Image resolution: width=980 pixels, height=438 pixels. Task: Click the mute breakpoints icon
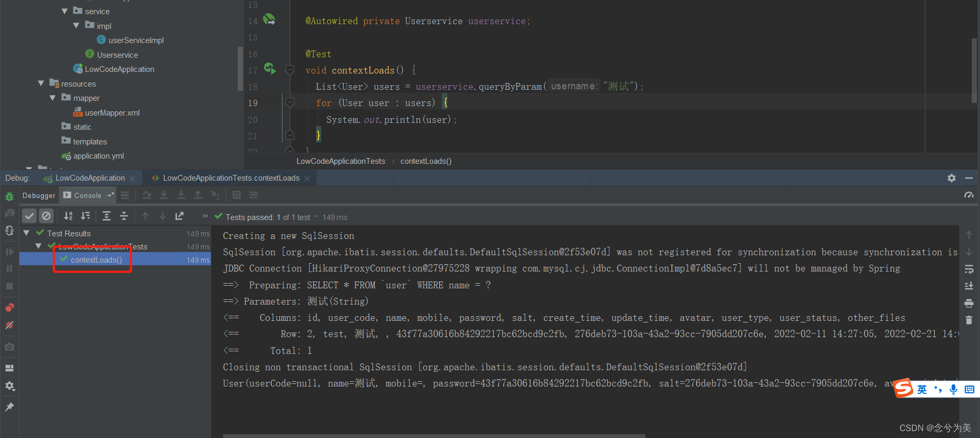tap(9, 325)
